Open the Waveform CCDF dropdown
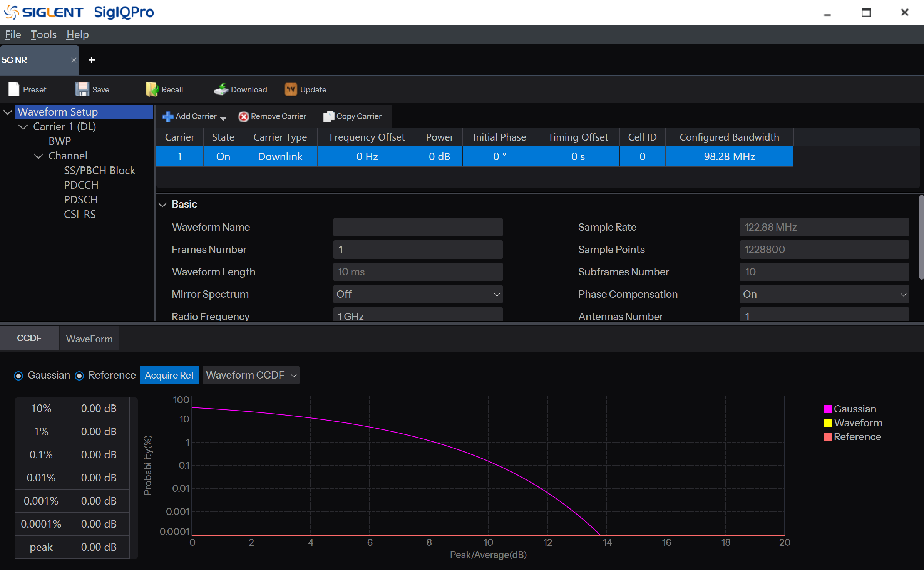Viewport: 924px width, 570px height. [x=251, y=375]
